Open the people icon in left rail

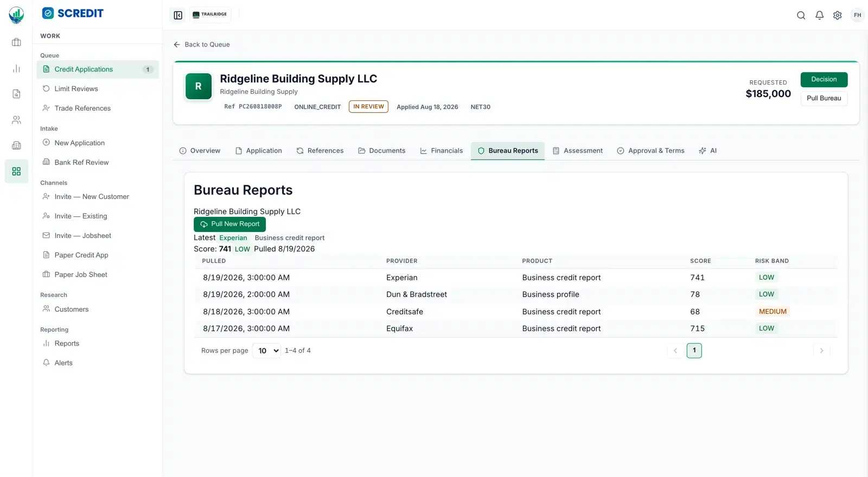(16, 120)
